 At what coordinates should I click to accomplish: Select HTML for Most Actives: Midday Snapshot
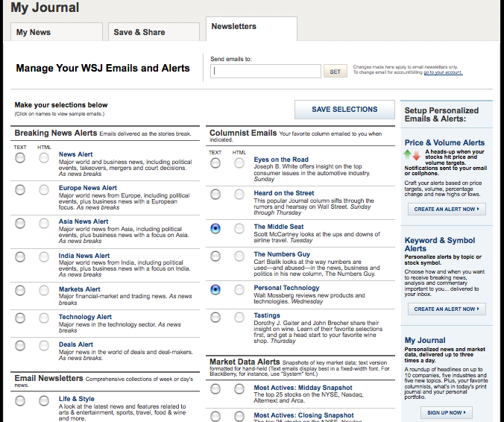pos(239,389)
